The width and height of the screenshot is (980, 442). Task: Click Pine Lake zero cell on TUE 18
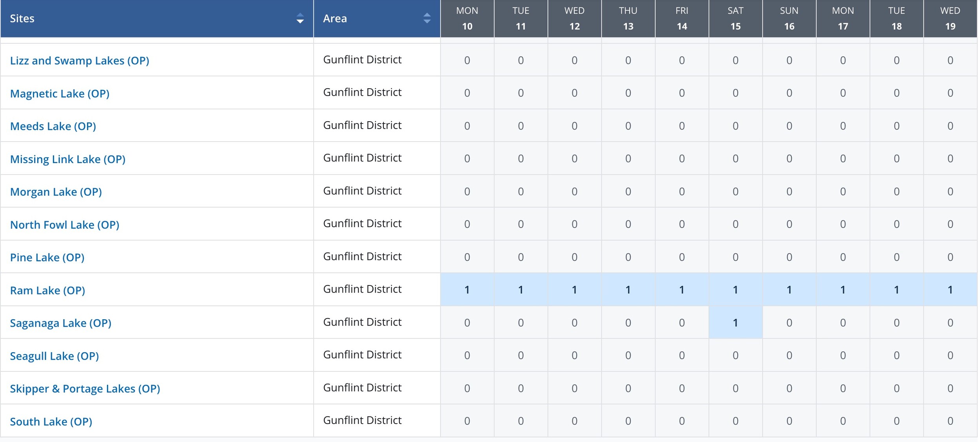pos(897,257)
